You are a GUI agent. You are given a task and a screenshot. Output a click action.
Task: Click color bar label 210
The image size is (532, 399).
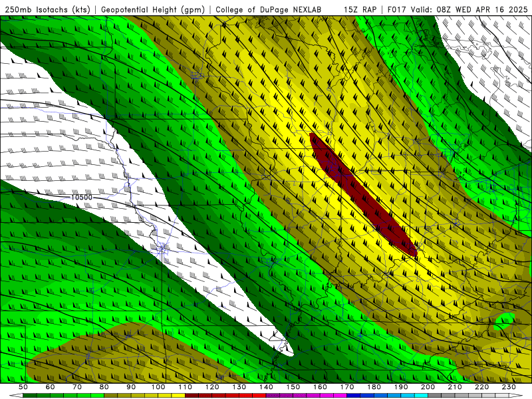455,387
